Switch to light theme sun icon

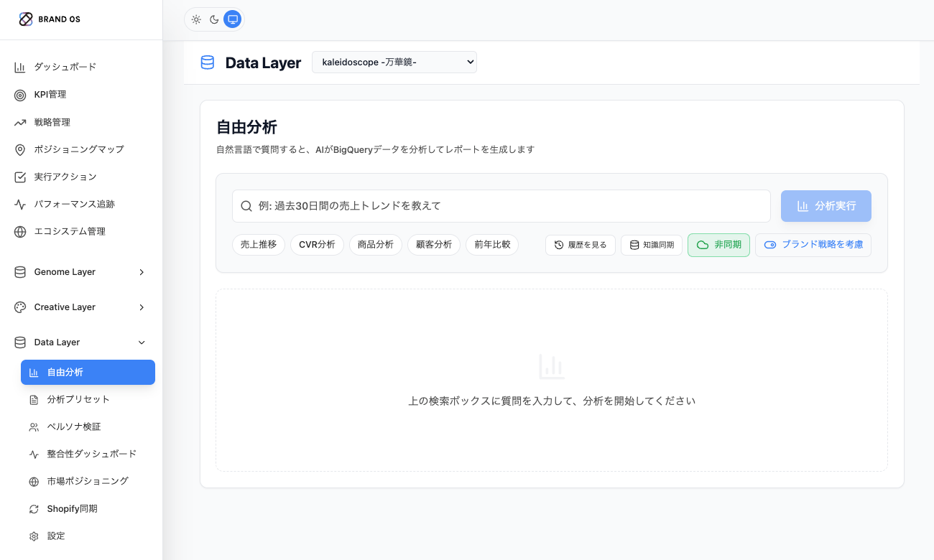196,19
